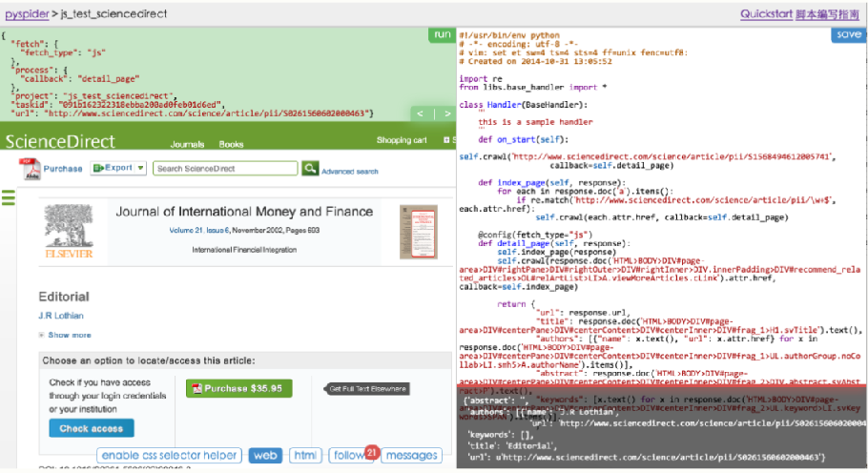Click the def on_start line in the code editor
This screenshot has height=473, width=868.
(523, 139)
